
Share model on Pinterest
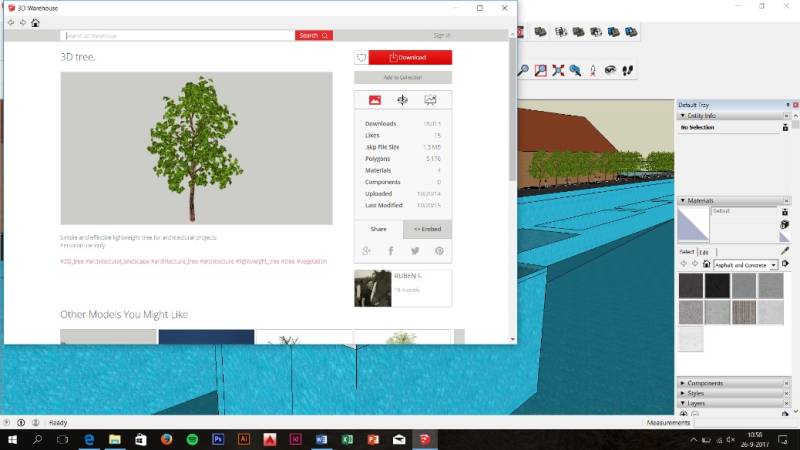(439, 251)
